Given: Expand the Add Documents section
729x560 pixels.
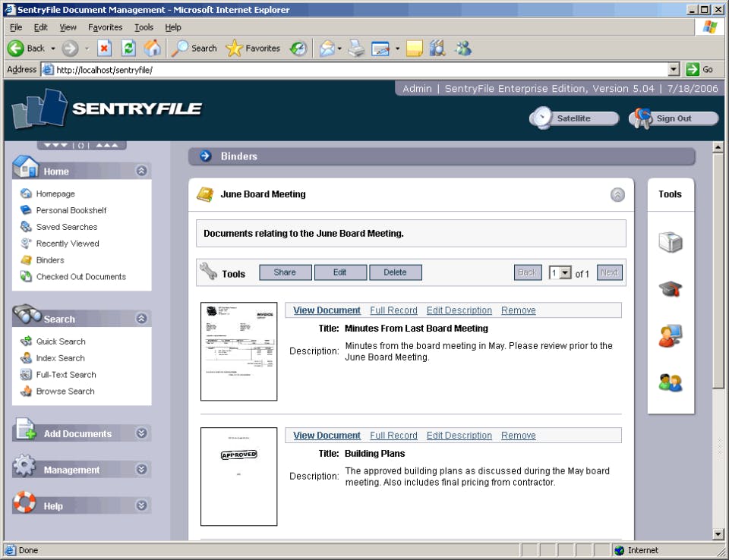Looking at the screenshot, I should [141, 433].
